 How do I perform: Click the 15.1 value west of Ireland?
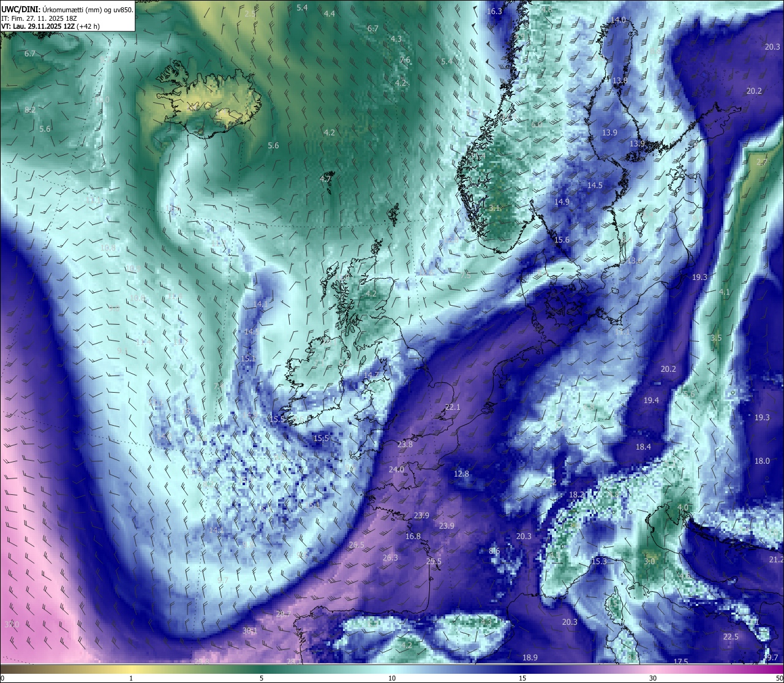point(247,358)
